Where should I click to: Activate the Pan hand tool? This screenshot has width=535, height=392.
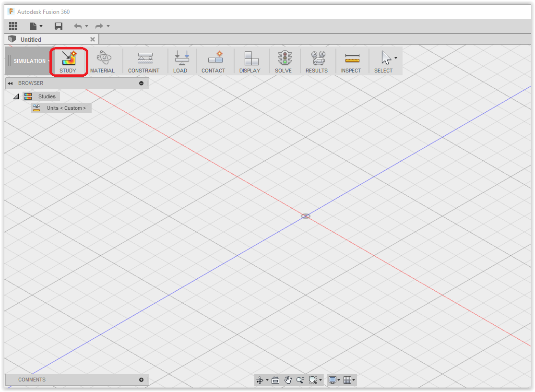coord(288,380)
